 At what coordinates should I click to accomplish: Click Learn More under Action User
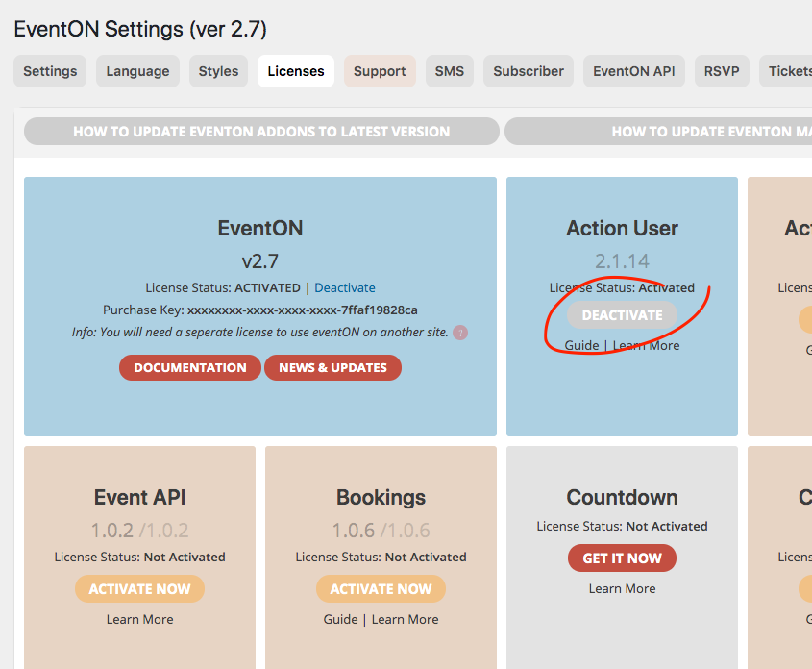(646, 345)
